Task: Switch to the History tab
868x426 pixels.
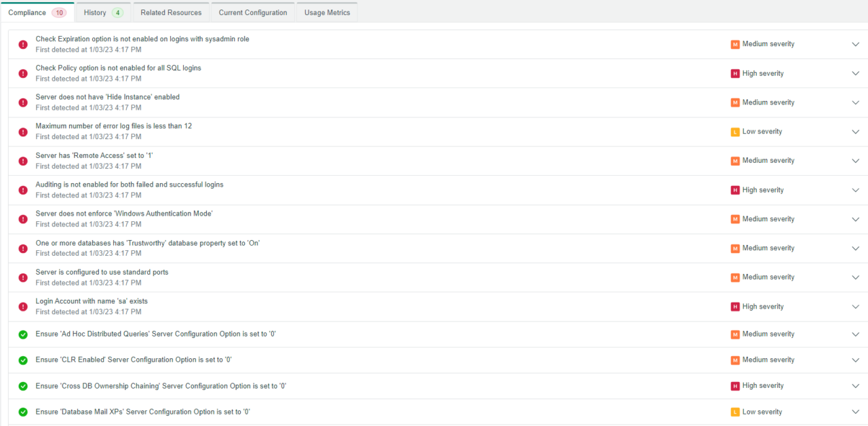Action: (x=102, y=12)
